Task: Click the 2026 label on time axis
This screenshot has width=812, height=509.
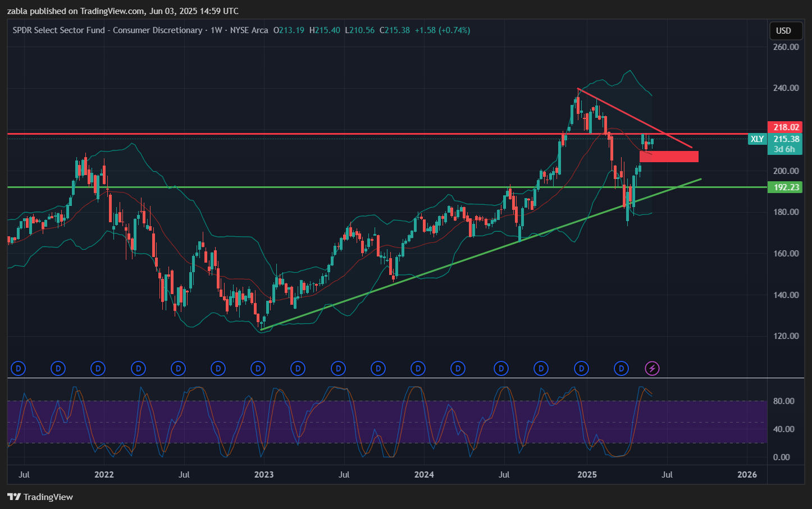Action: pyautogui.click(x=747, y=475)
